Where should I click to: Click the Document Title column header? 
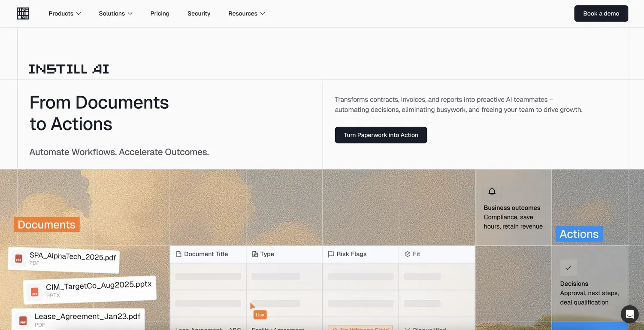(x=208, y=254)
